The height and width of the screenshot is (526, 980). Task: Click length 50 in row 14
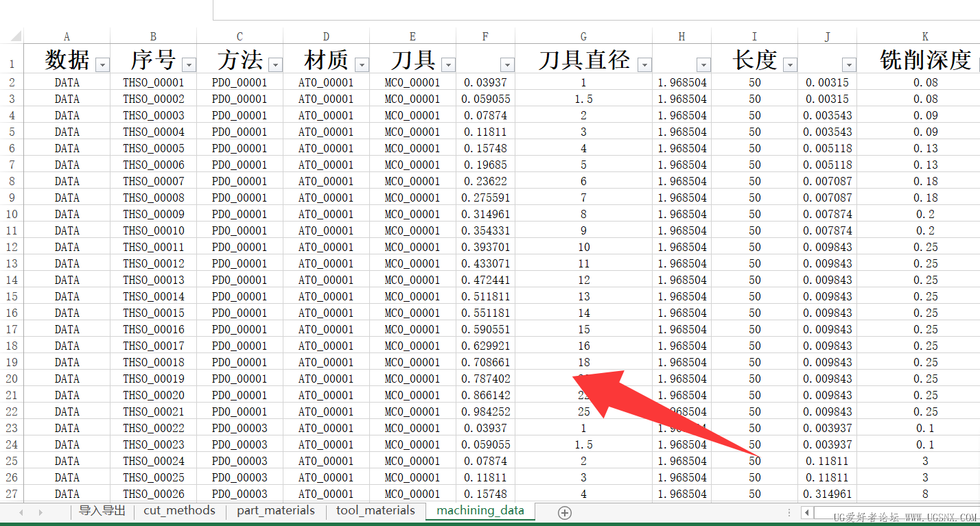pyautogui.click(x=755, y=280)
